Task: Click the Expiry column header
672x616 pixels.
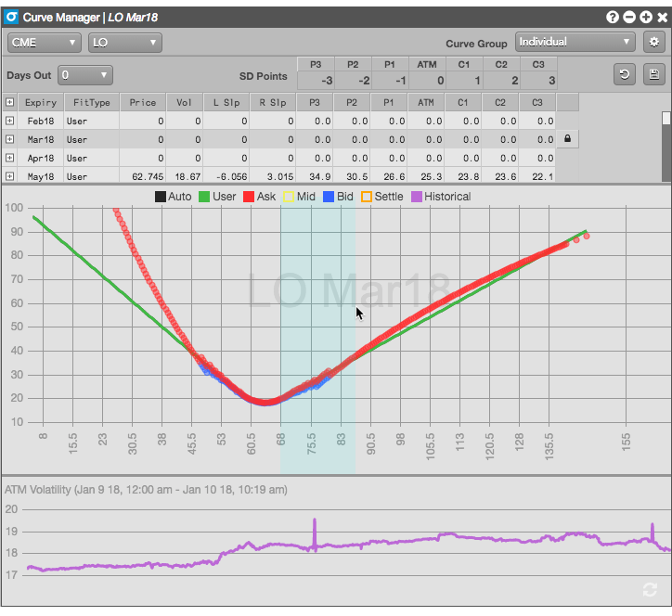Action: pos(41,102)
